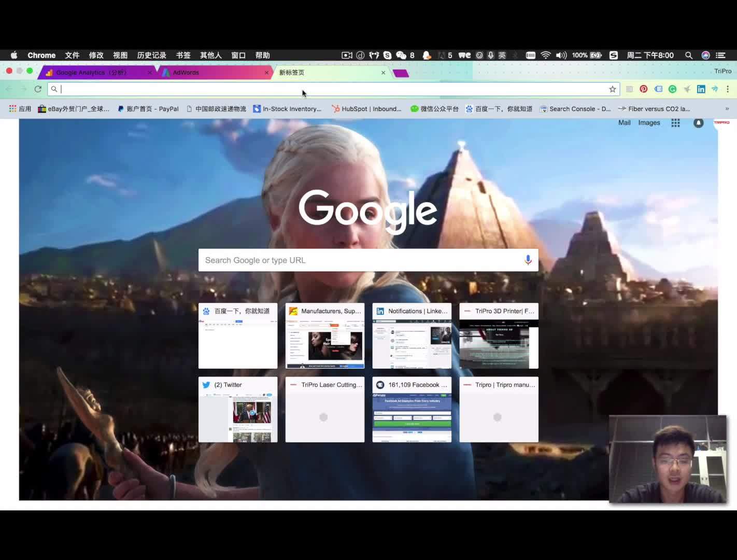Screen dimensions: 737x560
Task: Click the Mail link
Action: click(x=624, y=123)
